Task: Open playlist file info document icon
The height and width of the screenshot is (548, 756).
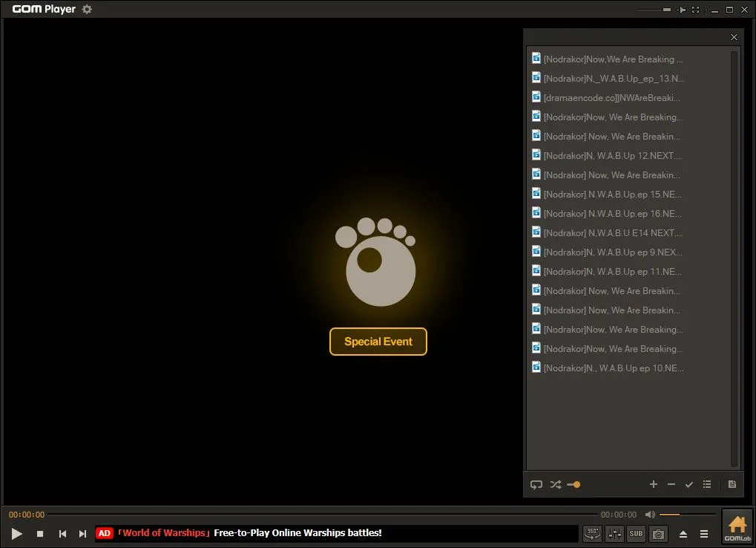Action: click(732, 484)
